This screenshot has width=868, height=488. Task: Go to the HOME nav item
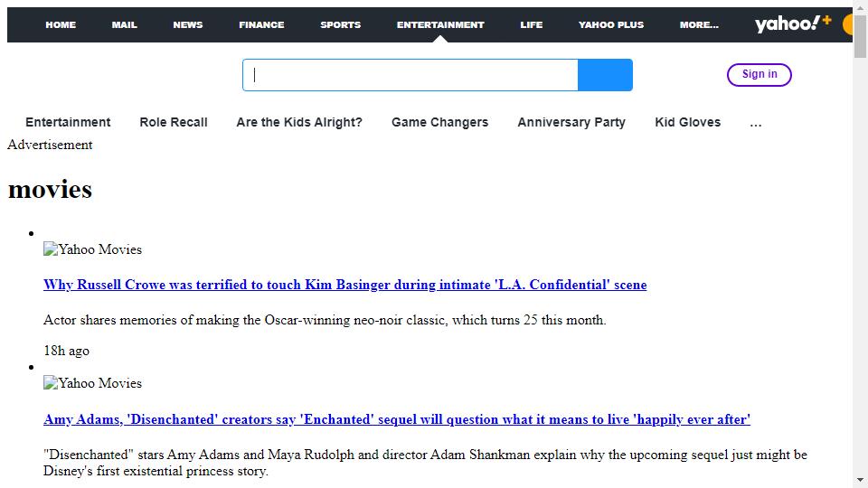click(61, 25)
